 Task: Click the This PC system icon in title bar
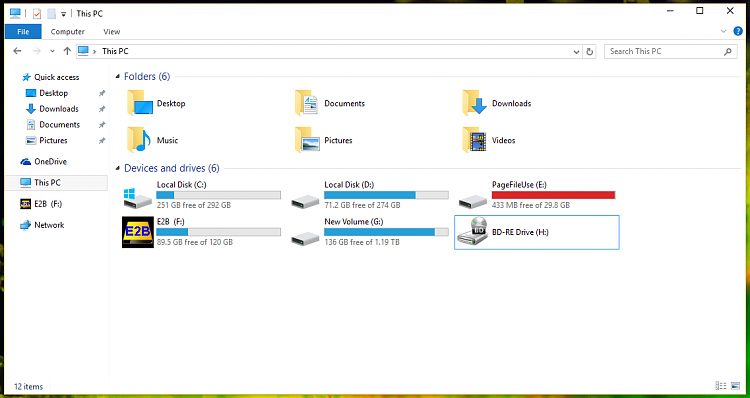coord(15,13)
